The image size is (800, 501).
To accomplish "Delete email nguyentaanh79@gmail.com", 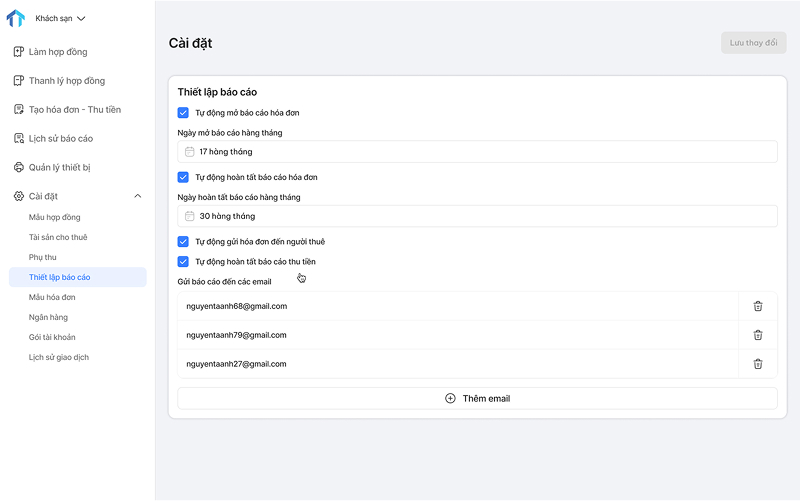I will point(758,335).
